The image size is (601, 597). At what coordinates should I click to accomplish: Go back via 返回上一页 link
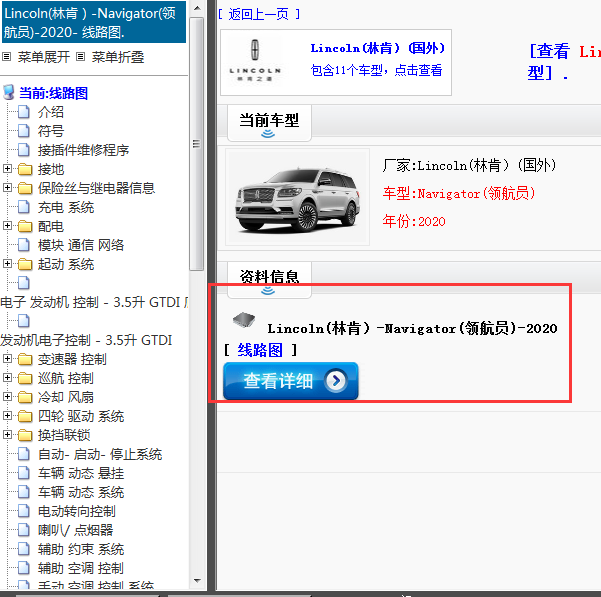tap(259, 15)
